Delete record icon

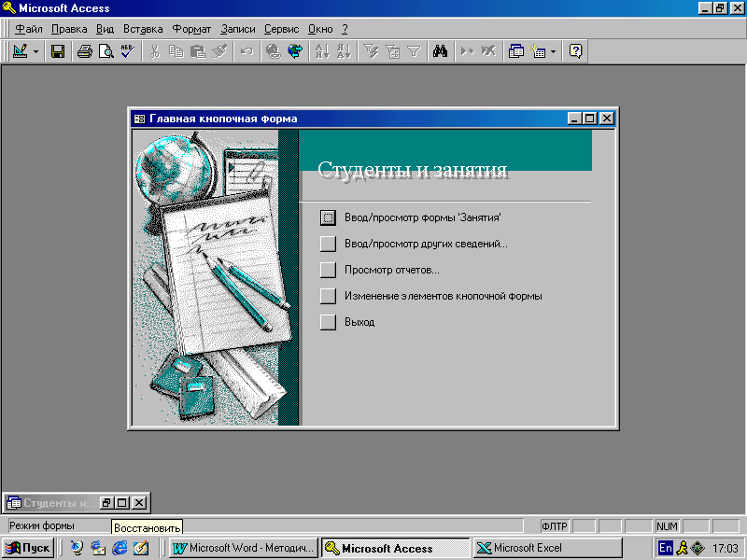click(x=488, y=51)
